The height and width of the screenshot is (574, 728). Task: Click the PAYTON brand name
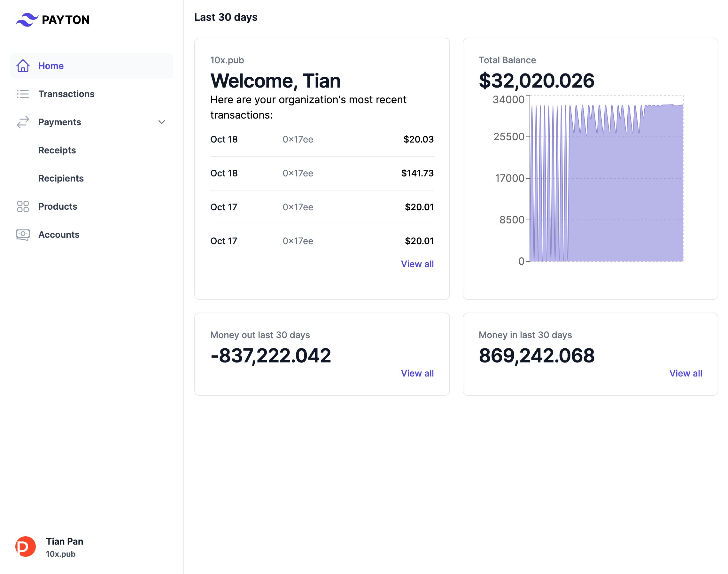66,20
